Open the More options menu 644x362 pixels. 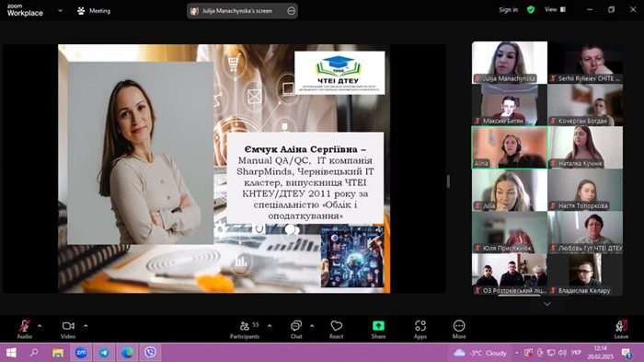[x=459, y=330]
